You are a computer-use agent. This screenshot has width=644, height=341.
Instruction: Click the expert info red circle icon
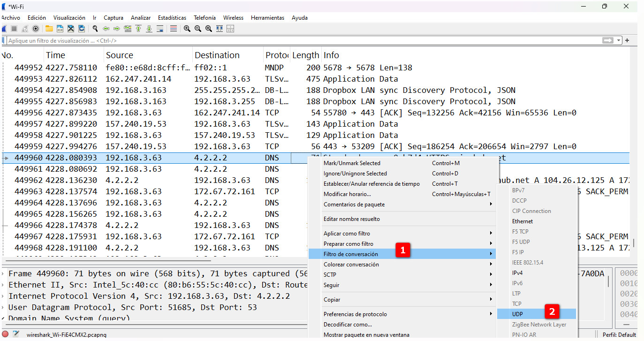coord(5,335)
